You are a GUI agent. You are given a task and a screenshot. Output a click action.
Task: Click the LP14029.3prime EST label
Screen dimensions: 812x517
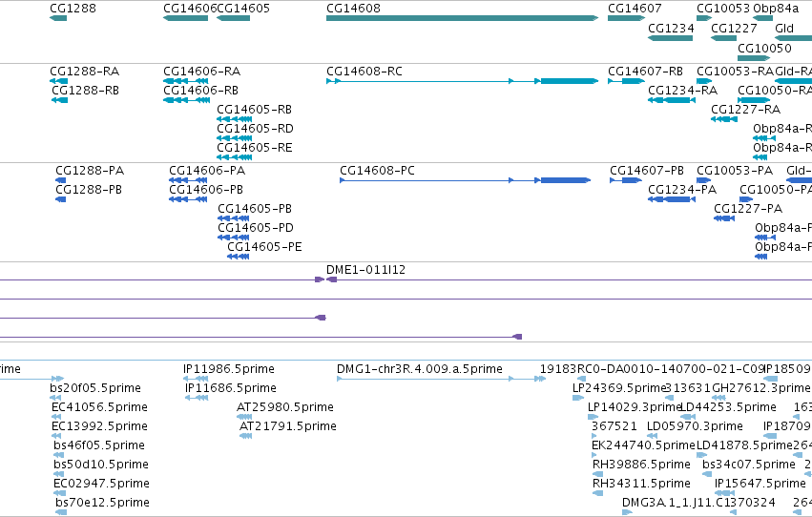[634, 406]
